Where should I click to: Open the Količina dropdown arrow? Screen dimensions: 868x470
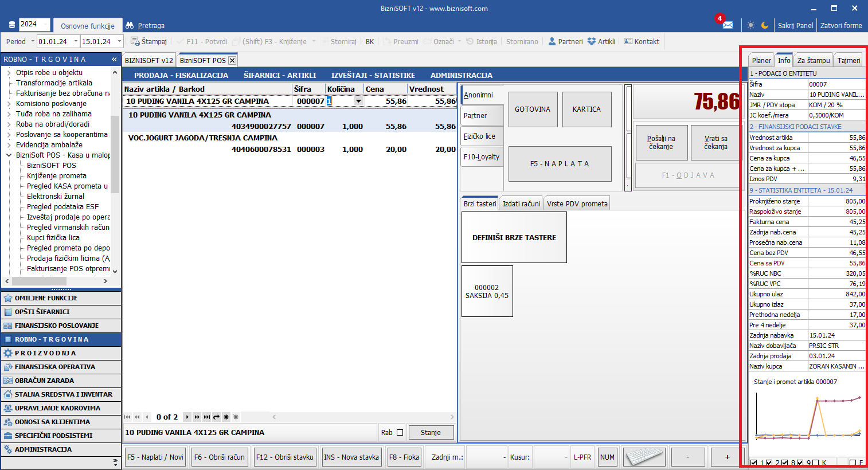coord(358,101)
